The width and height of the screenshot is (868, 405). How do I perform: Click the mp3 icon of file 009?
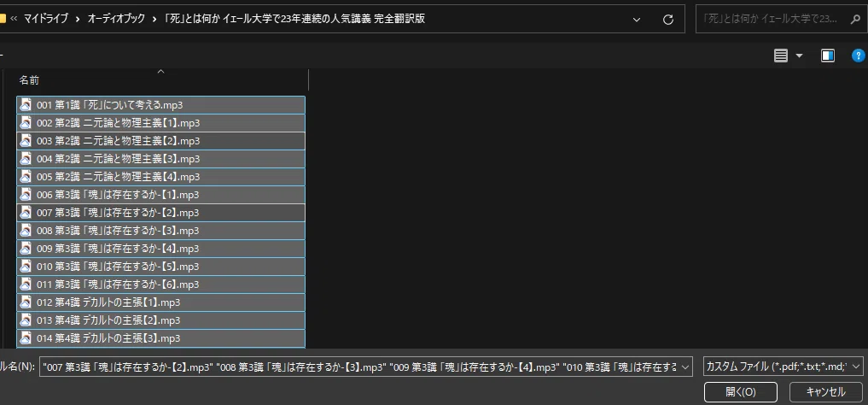(x=26, y=248)
